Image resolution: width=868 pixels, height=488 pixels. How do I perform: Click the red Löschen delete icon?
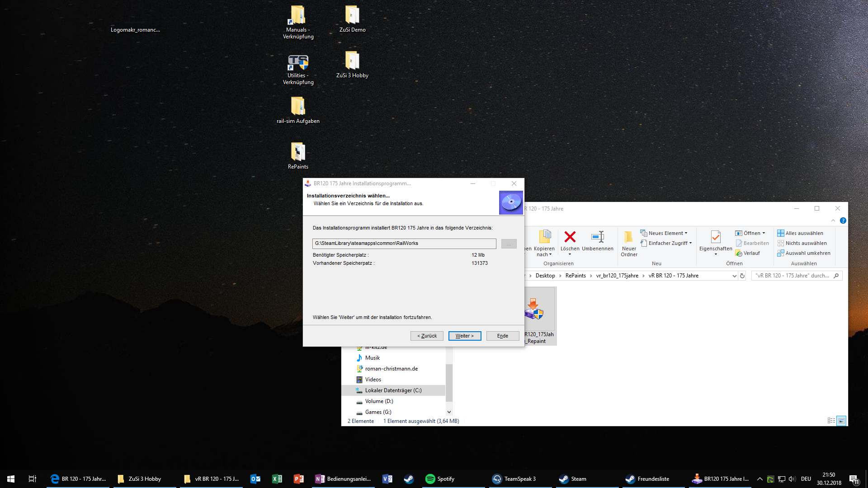tap(570, 237)
